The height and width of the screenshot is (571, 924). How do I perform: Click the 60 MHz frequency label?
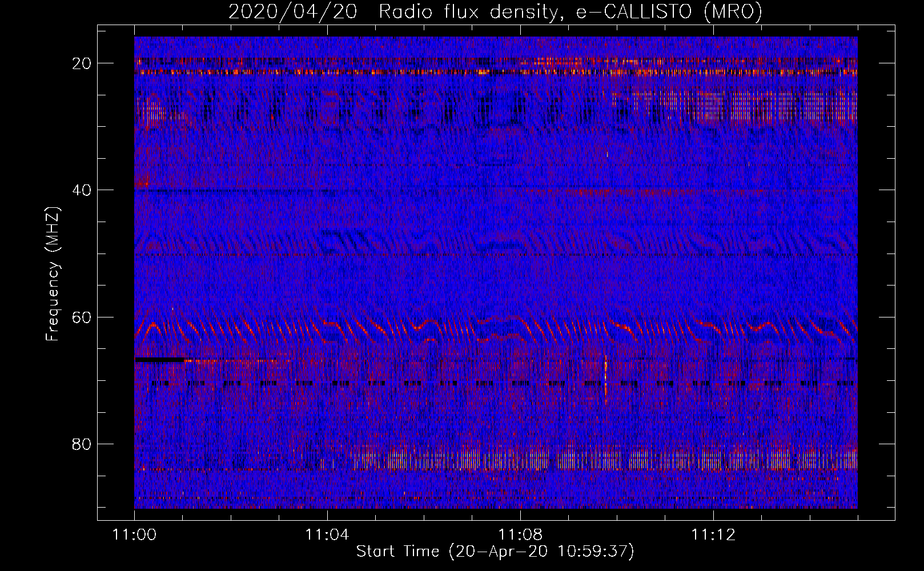pos(82,317)
